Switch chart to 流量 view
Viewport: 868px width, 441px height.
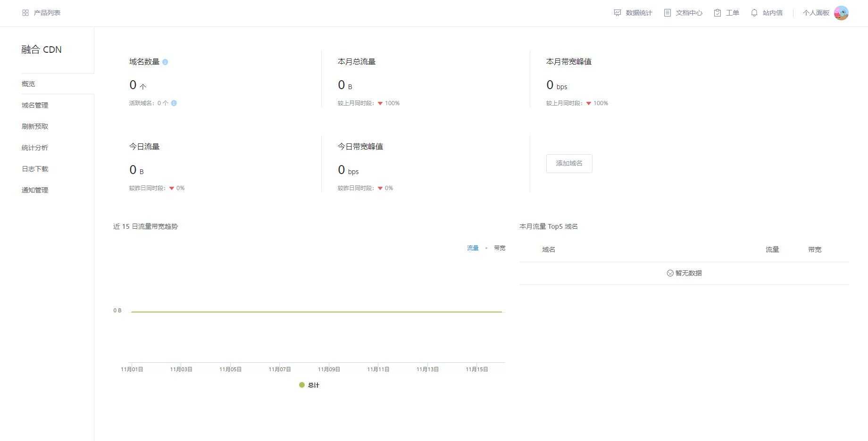click(x=473, y=248)
